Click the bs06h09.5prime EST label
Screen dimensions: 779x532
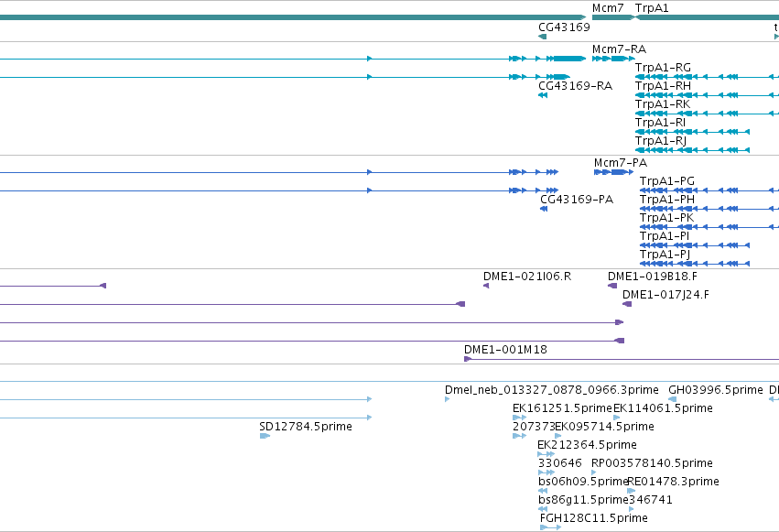point(583,482)
